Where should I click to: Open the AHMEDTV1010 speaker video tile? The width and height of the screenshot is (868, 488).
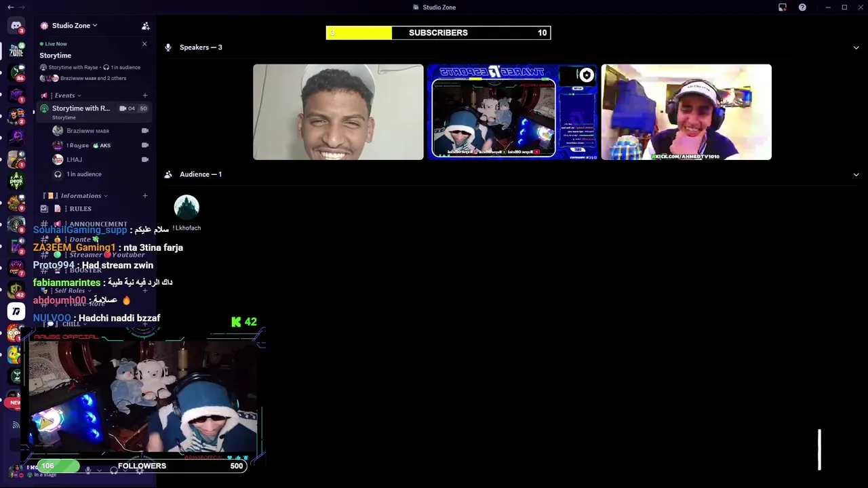pyautogui.click(x=686, y=112)
